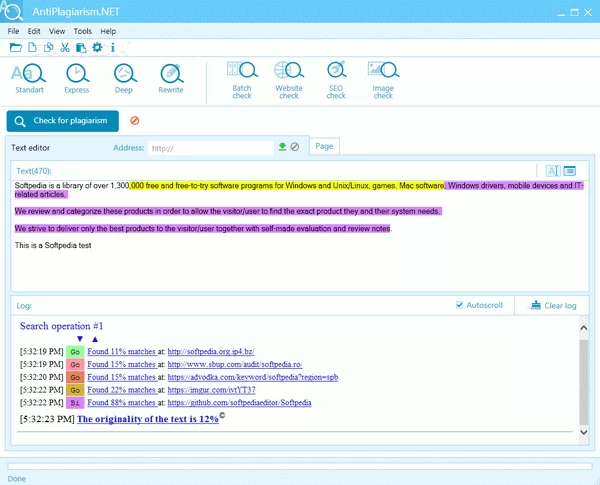Click the 'Text(470):' label

point(34,171)
